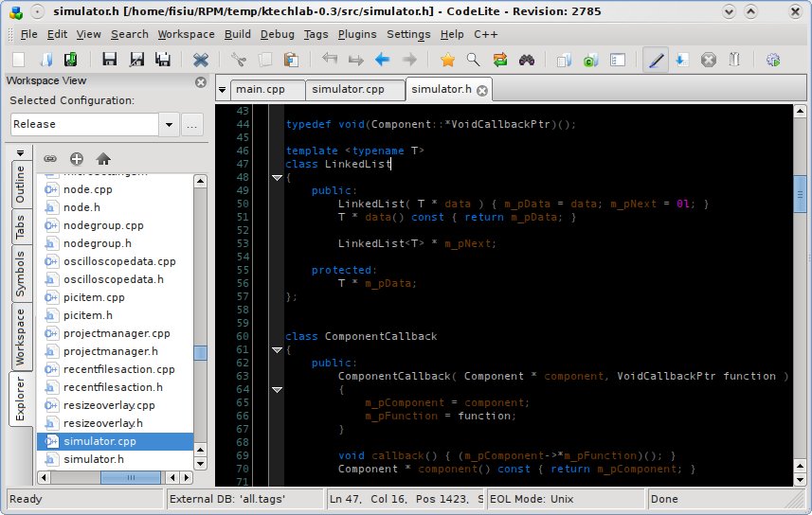
Task: Switch to the main.cpp editor tab
Action: click(x=262, y=89)
